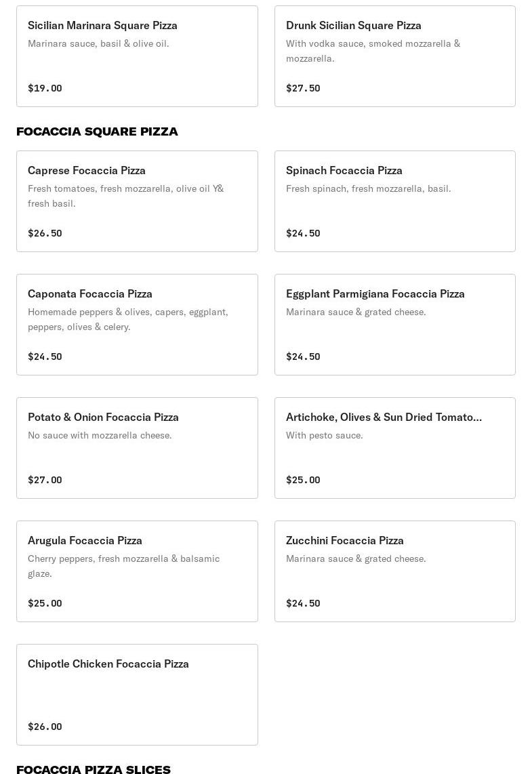Choose the Potato & Onion Focaccia Pizza

click(x=137, y=448)
